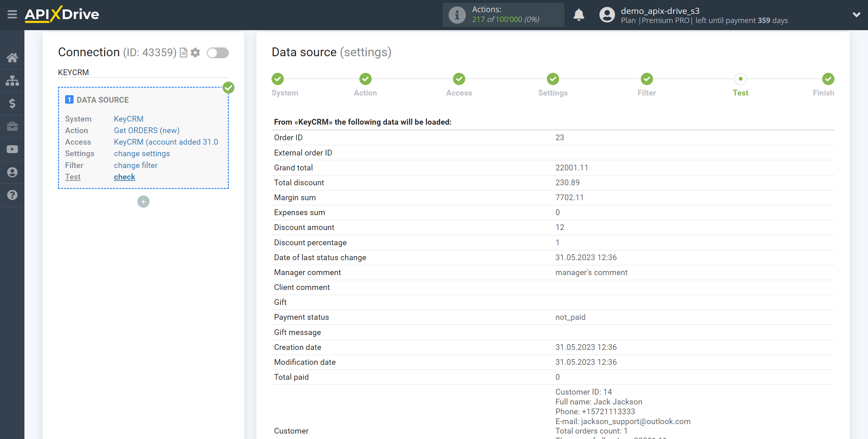Image resolution: width=868 pixels, height=439 pixels.
Task: Open Get ORDERS (new) action link
Action: 147,130
